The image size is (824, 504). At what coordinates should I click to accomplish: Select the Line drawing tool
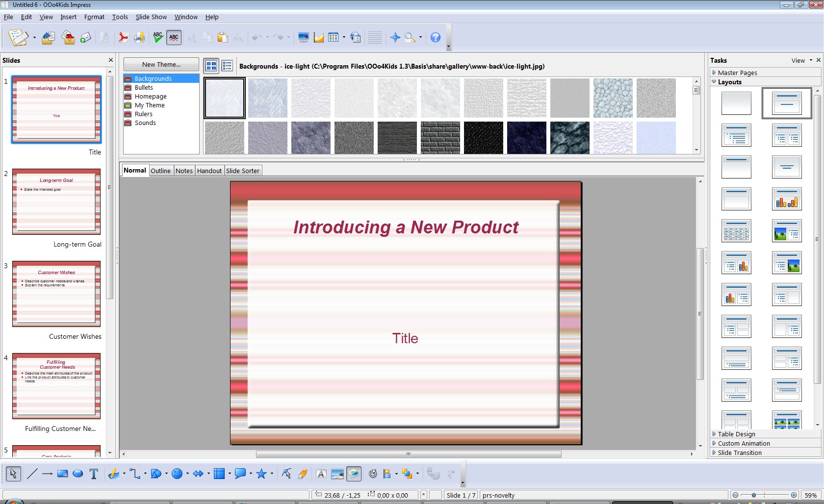coord(32,474)
